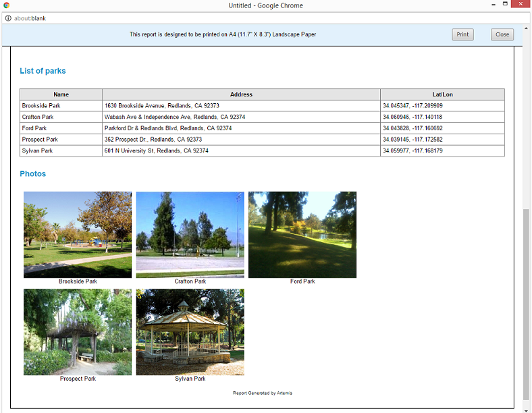Click the report's Close button
The image size is (532, 413).
click(x=502, y=34)
